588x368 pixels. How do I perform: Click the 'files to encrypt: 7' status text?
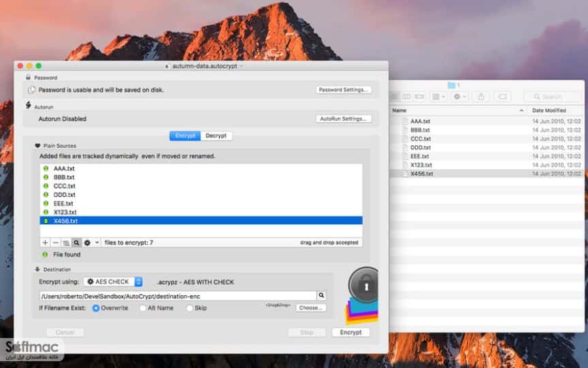point(129,243)
